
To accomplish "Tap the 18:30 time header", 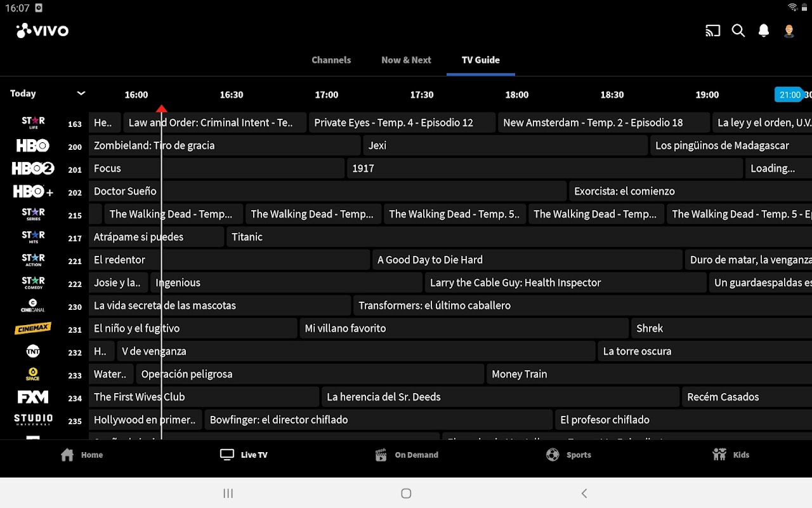I will coord(612,95).
